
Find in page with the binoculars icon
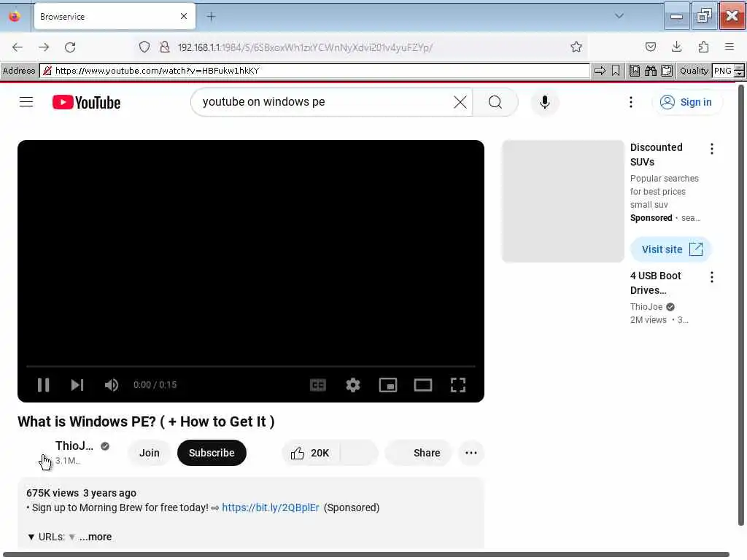pyautogui.click(x=650, y=71)
